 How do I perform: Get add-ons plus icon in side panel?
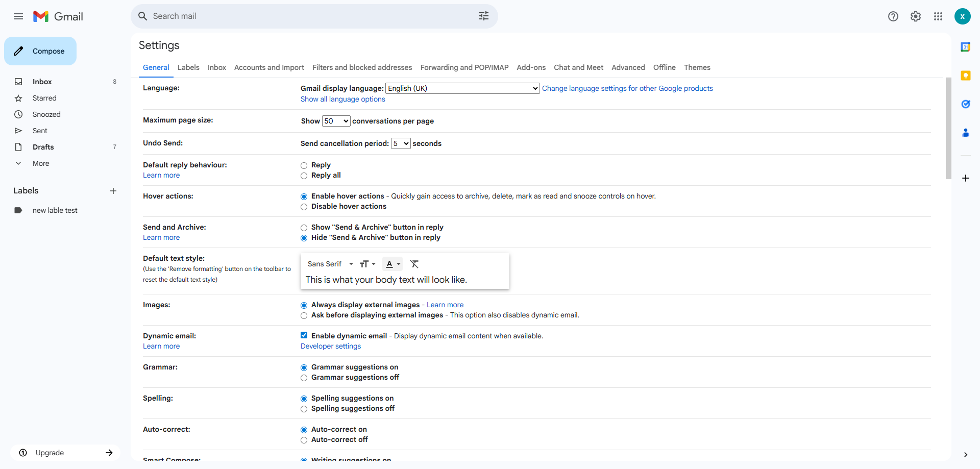coord(966,178)
